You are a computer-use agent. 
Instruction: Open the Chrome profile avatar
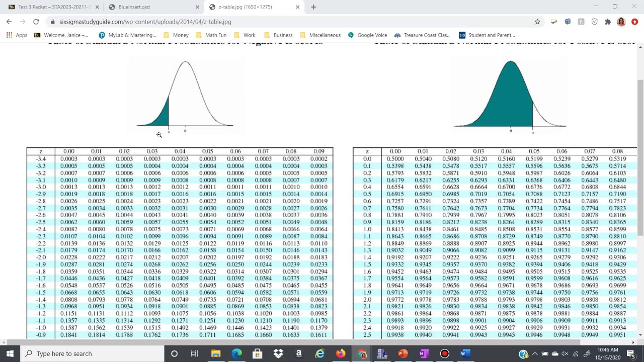[621, 22]
